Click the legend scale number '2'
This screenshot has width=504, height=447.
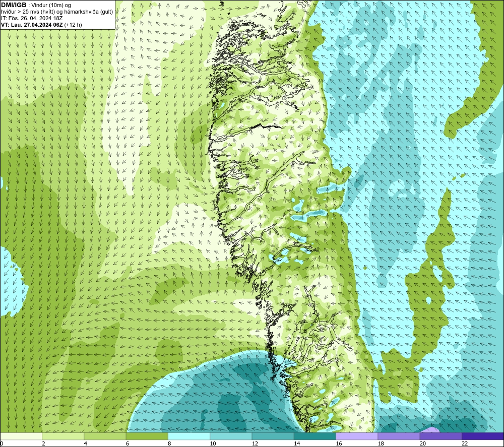coord(43,443)
